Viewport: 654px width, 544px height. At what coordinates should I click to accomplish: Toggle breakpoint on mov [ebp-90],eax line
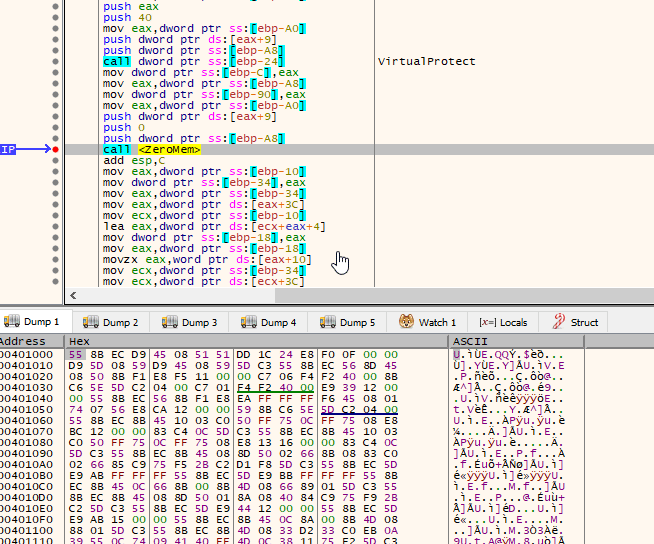(x=55, y=94)
